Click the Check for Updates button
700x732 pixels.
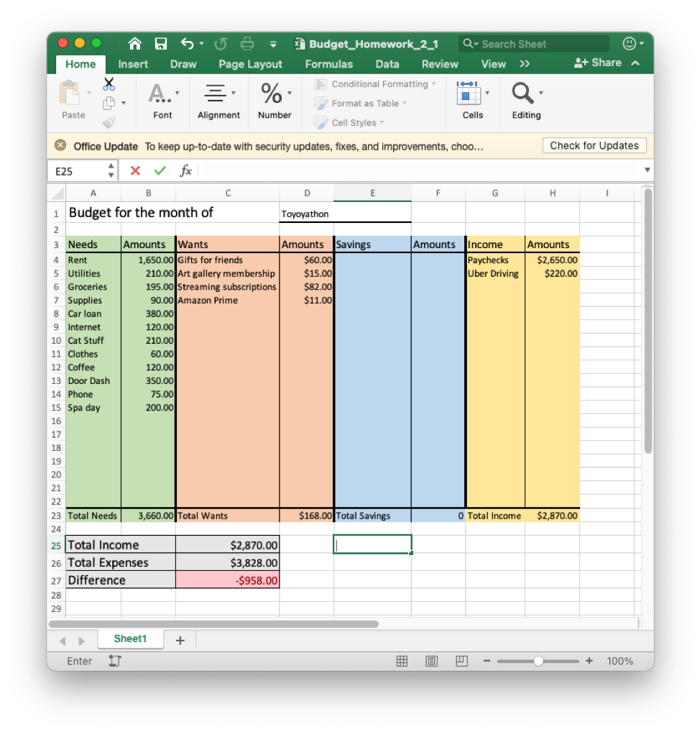[594, 146]
